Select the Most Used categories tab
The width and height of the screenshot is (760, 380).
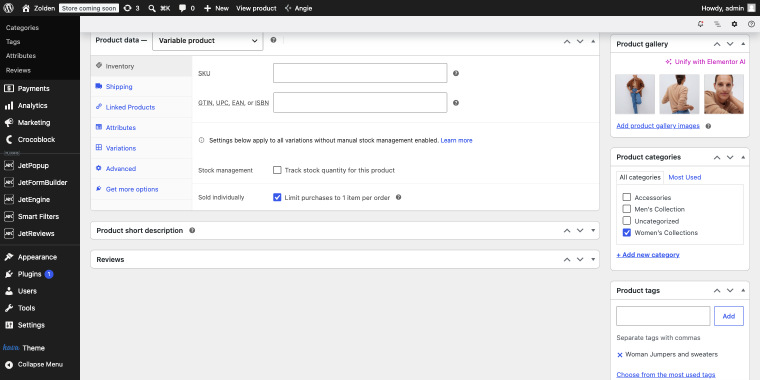(x=684, y=177)
